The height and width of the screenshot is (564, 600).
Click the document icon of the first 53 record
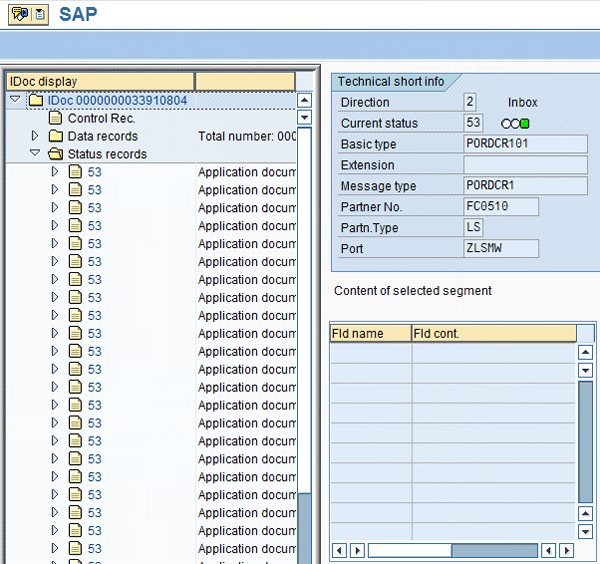(75, 173)
